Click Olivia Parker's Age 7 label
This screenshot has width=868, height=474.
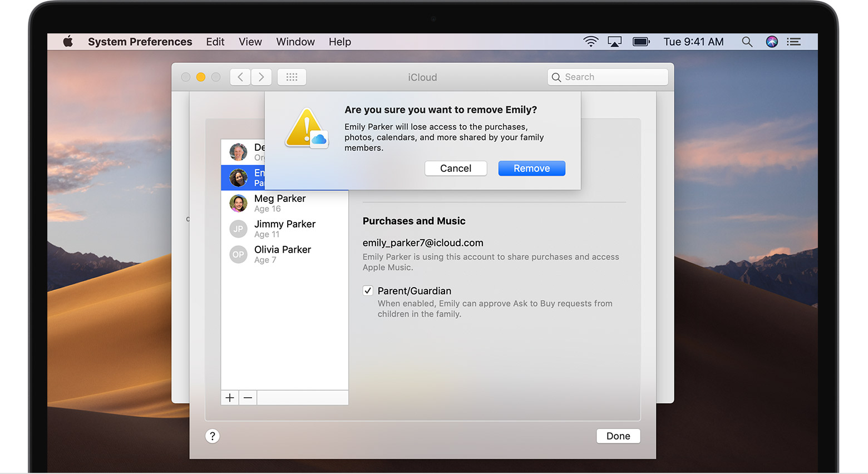point(265,260)
